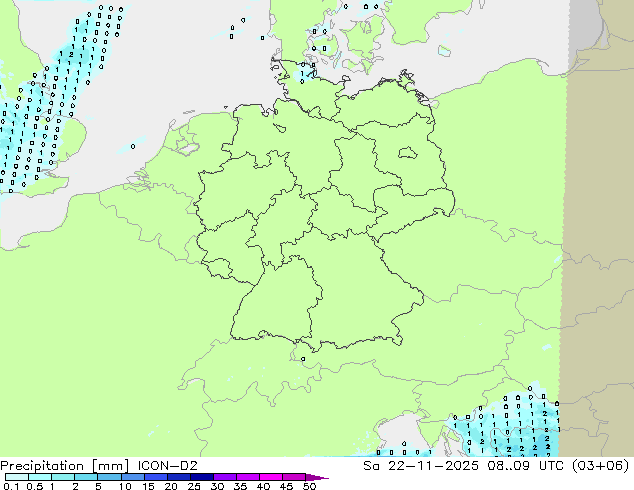Click the 25–30 mm dark blue swatch
Image resolution: width=634 pixels, height=490 pixels.
click(x=202, y=477)
